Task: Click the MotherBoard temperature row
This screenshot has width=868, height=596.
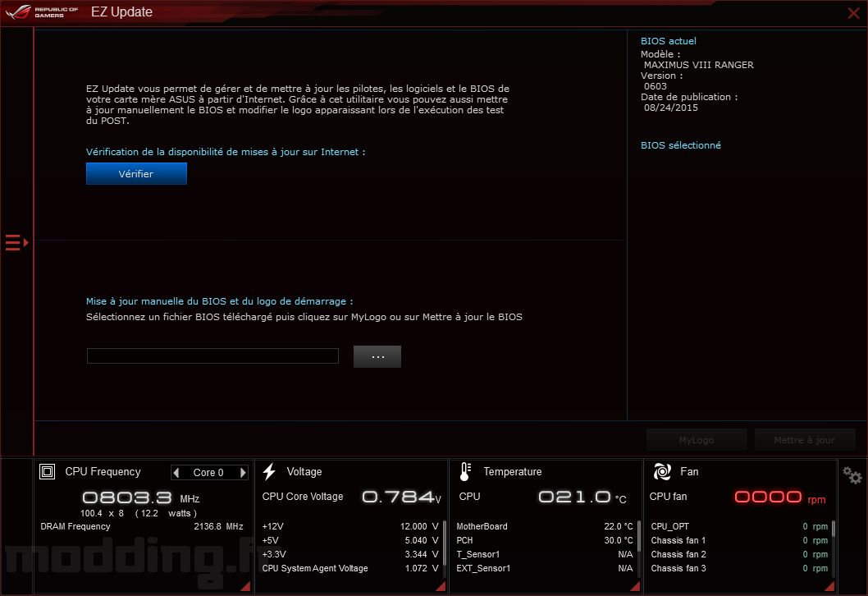Action: coord(545,526)
